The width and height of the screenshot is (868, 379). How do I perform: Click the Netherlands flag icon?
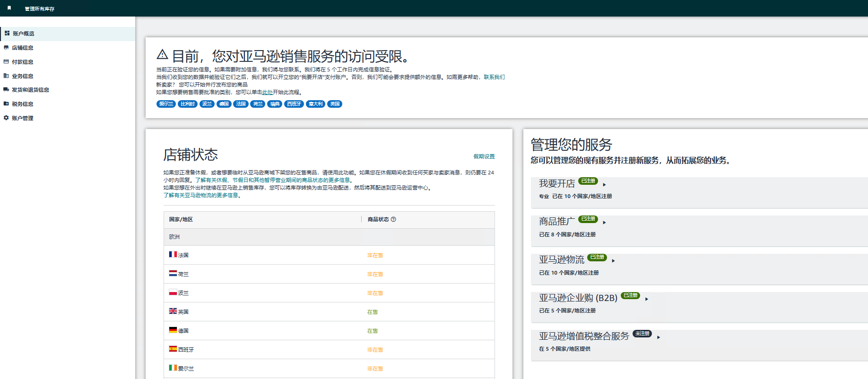[173, 273]
